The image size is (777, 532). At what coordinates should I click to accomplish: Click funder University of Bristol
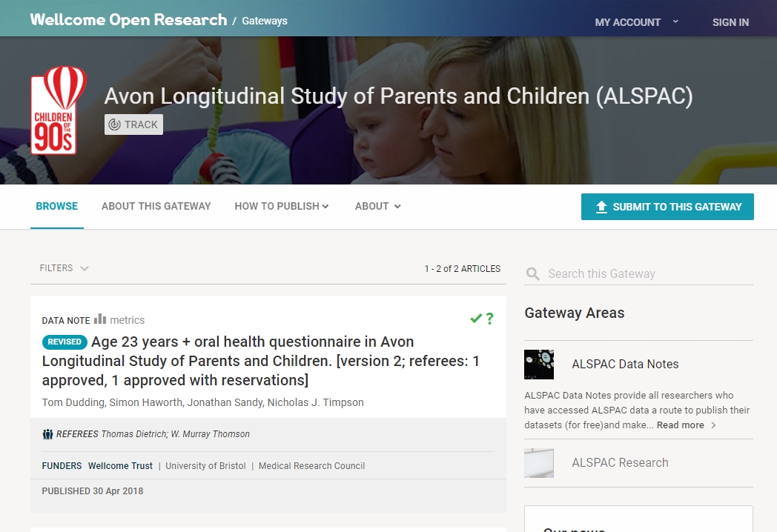(205, 465)
